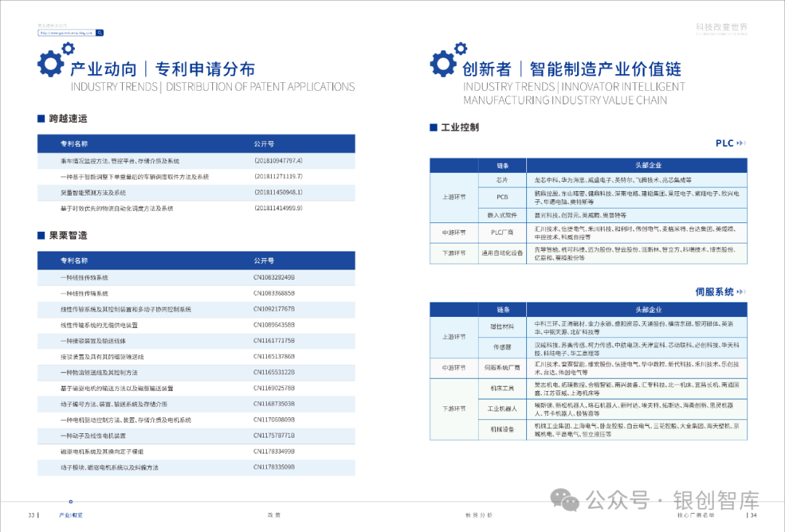Viewport: 785px width, 532px height.
Task: Click the PLC厂商 cell
Action: tap(502, 233)
